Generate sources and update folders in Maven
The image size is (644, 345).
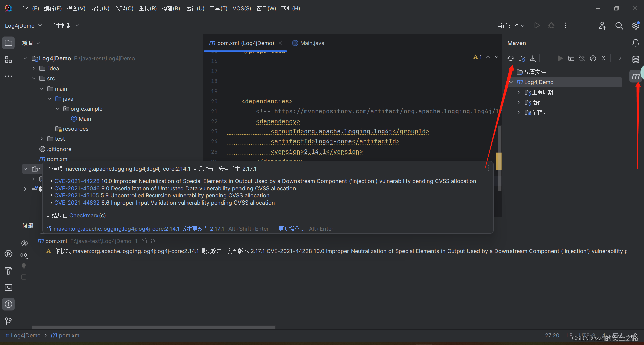pyautogui.click(x=522, y=58)
